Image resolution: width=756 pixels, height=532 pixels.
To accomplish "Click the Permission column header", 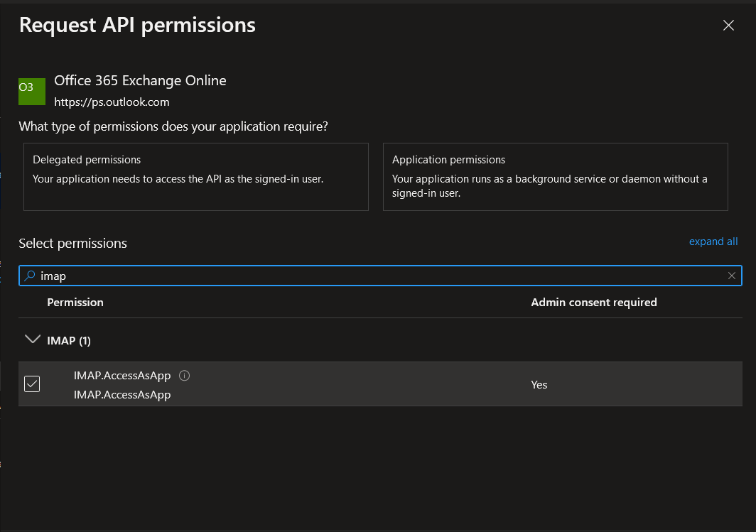I will 75,302.
